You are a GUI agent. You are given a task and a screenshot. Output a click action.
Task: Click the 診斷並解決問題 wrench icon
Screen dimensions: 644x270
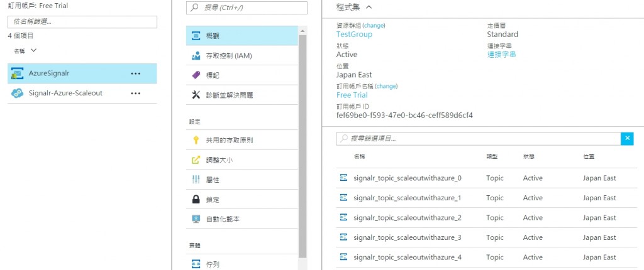click(x=196, y=95)
